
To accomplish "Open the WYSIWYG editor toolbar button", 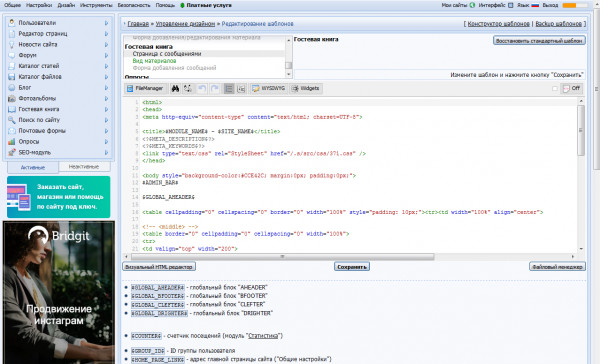I will point(269,88).
